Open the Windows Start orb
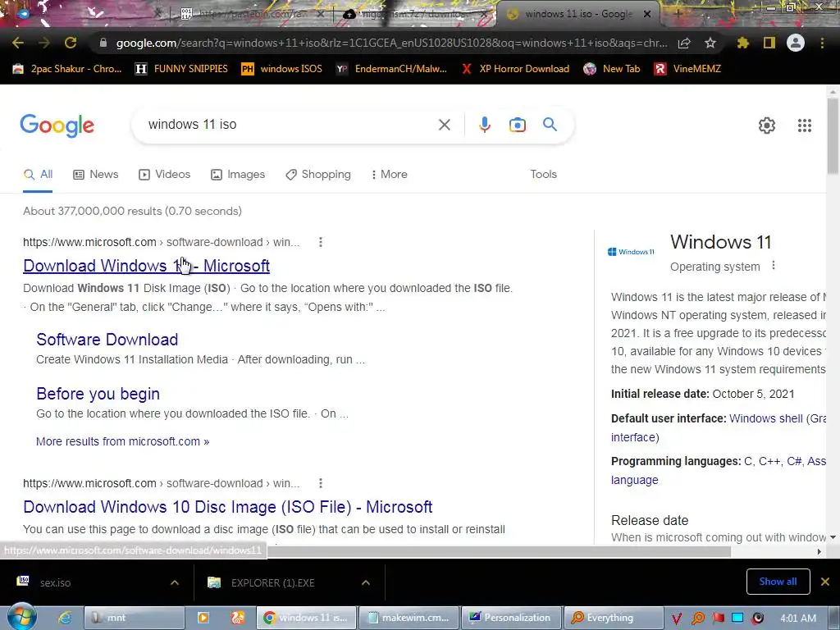This screenshot has height=630, width=840. 21,617
